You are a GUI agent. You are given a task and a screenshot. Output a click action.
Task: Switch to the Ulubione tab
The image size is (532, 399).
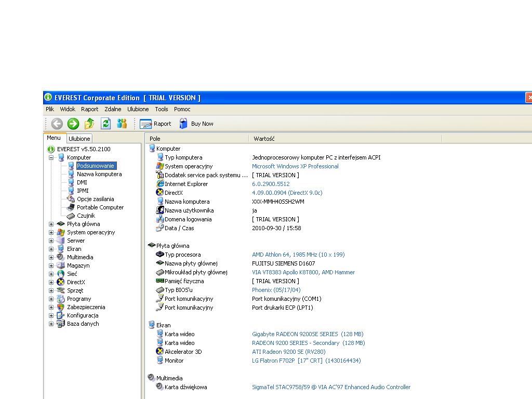(x=79, y=139)
